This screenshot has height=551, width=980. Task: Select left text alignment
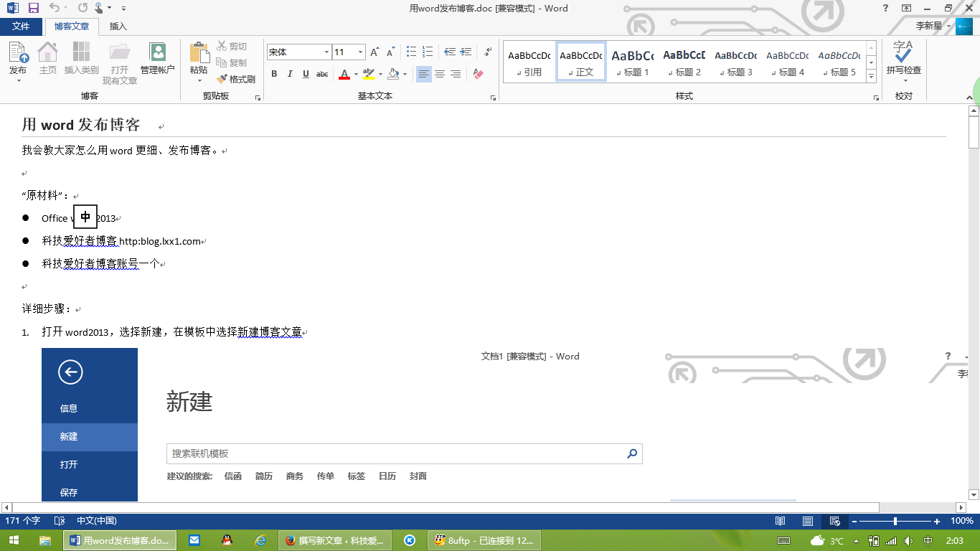click(x=424, y=74)
